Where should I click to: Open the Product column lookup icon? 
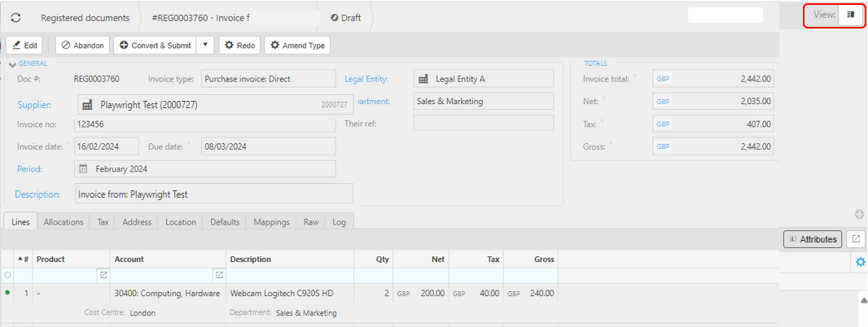103,276
